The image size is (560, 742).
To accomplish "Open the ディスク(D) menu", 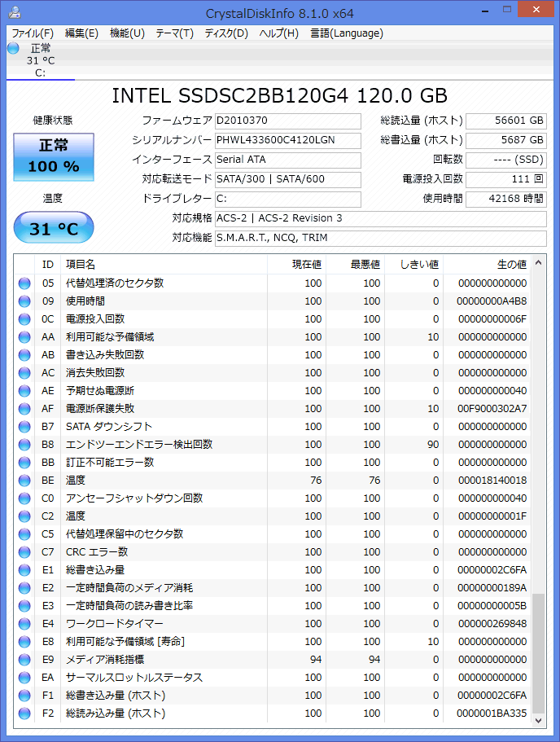I will click(x=226, y=33).
